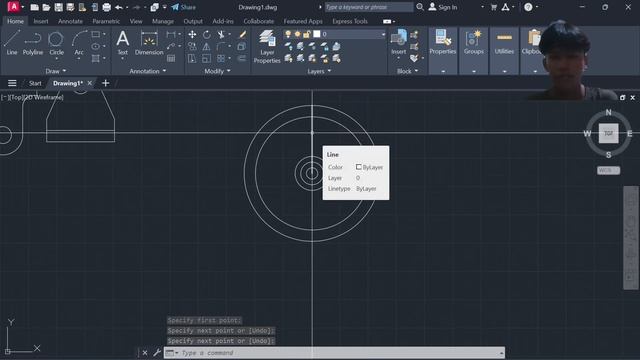Toggle layer 0 freeze sun icon
The height and width of the screenshot is (360, 640).
tap(298, 34)
